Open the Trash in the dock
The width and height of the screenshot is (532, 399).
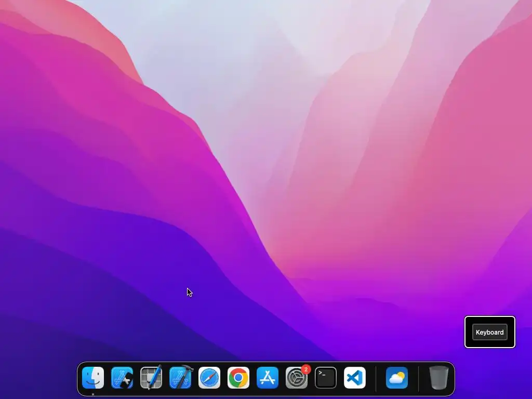439,378
